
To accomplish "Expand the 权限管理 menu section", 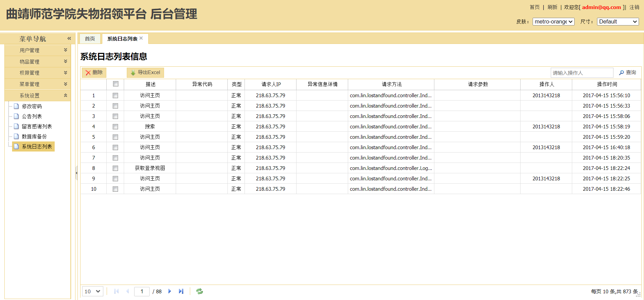I will point(38,73).
